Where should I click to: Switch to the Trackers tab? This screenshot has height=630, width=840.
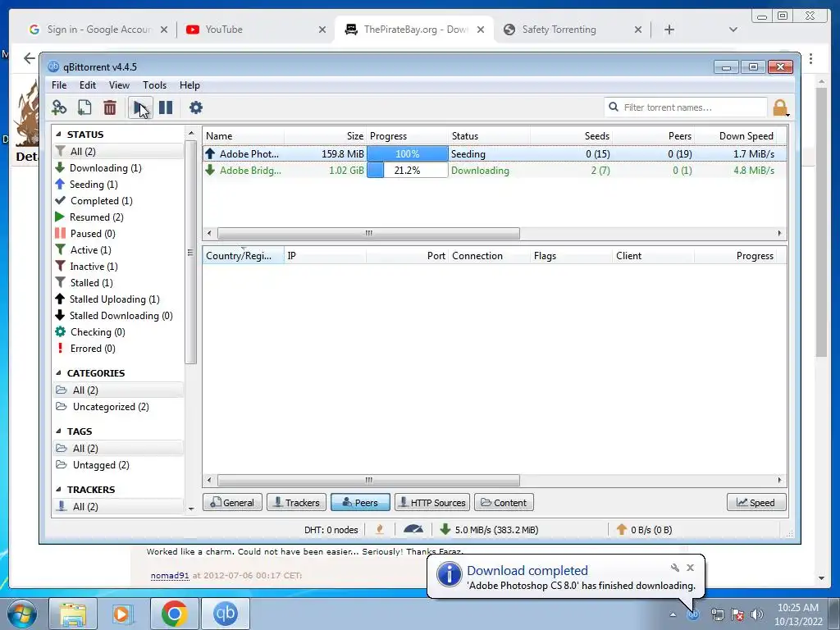(x=296, y=503)
